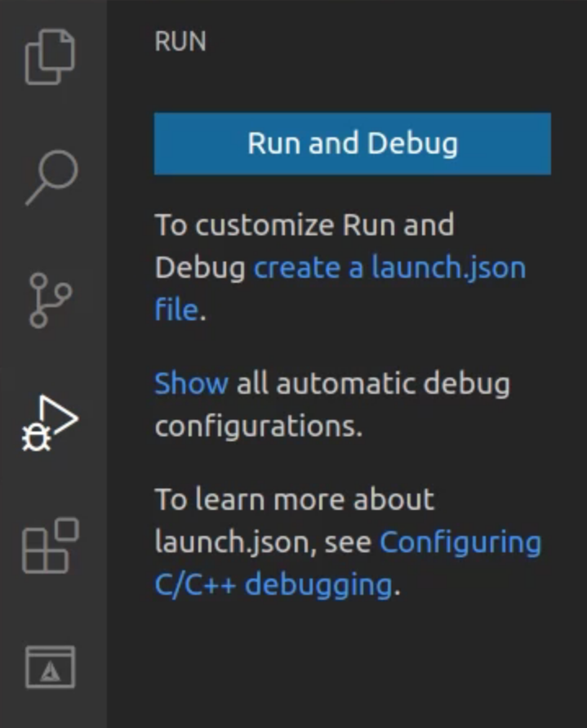Click the RUN panel title
Viewport: 587px width, 728px height.
click(180, 42)
